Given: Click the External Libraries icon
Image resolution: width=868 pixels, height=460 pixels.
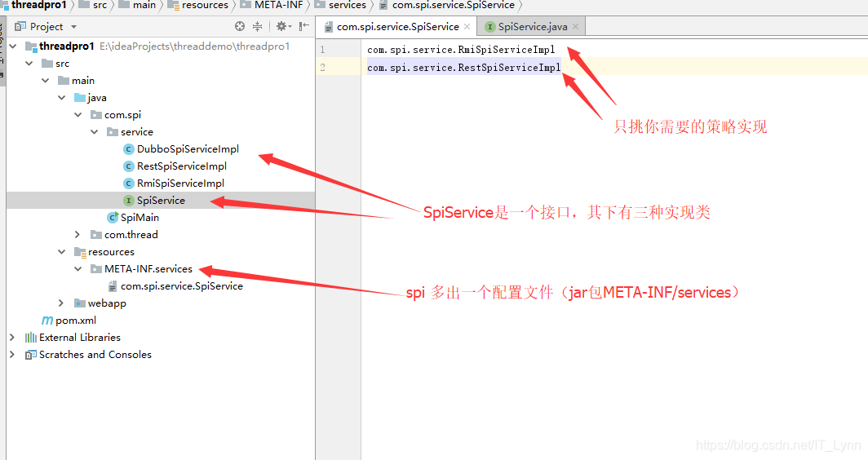Looking at the screenshot, I should click(31, 338).
